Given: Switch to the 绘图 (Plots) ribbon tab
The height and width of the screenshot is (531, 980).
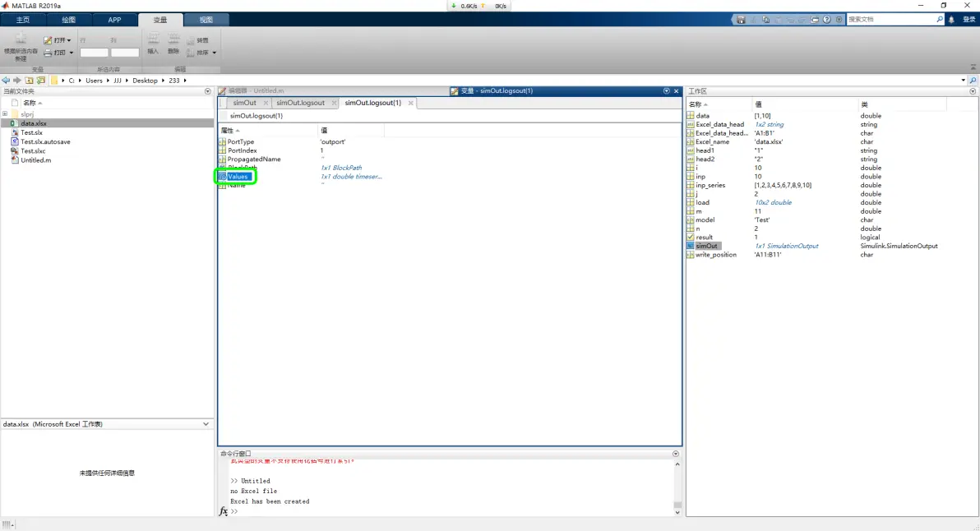Looking at the screenshot, I should coord(69,20).
